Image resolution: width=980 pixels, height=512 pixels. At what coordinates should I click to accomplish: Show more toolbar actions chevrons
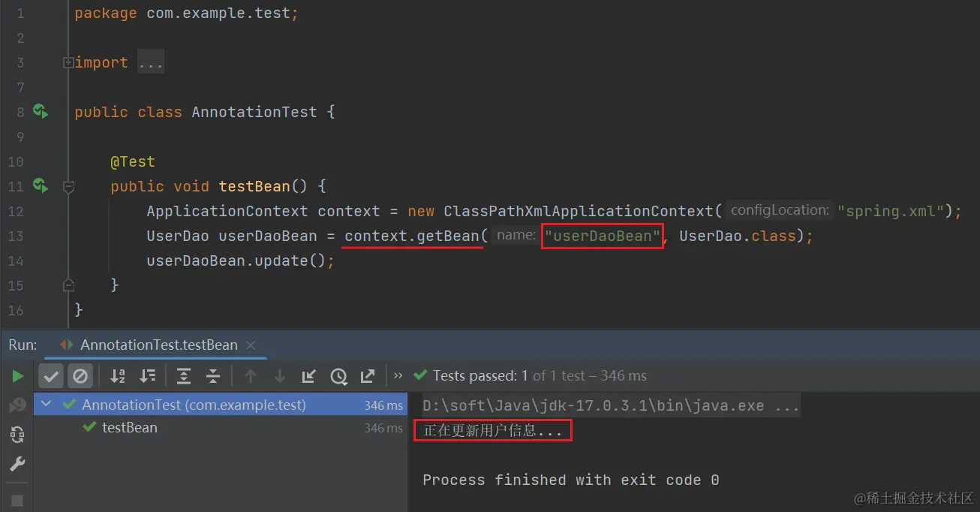[x=398, y=375]
